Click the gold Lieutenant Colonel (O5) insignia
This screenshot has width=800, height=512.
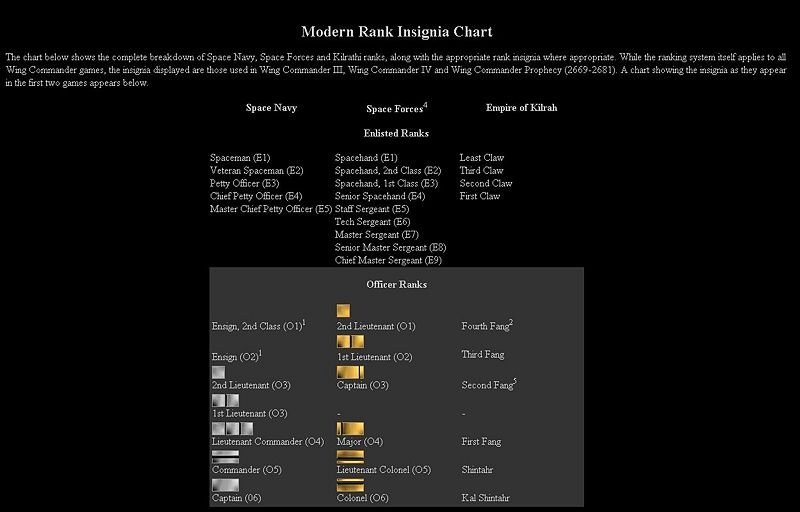[350, 457]
